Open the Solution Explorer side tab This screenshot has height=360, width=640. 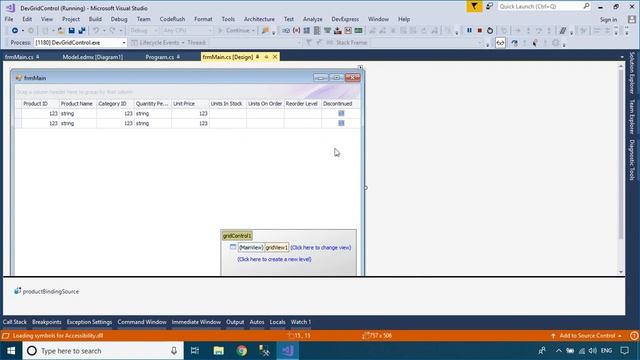tap(632, 73)
